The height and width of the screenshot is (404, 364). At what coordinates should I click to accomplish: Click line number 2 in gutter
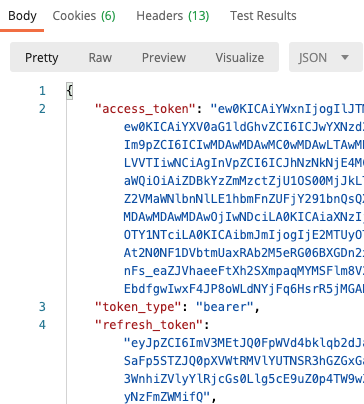pos(42,109)
